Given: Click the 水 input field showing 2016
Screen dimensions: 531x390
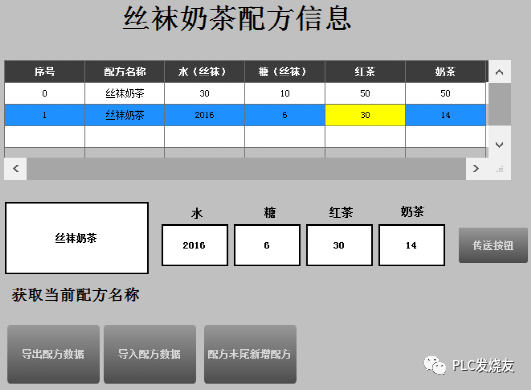Looking at the screenshot, I should (195, 245).
